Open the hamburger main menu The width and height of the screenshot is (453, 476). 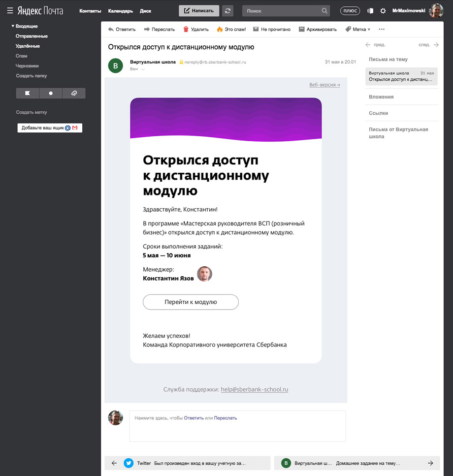(10, 10)
